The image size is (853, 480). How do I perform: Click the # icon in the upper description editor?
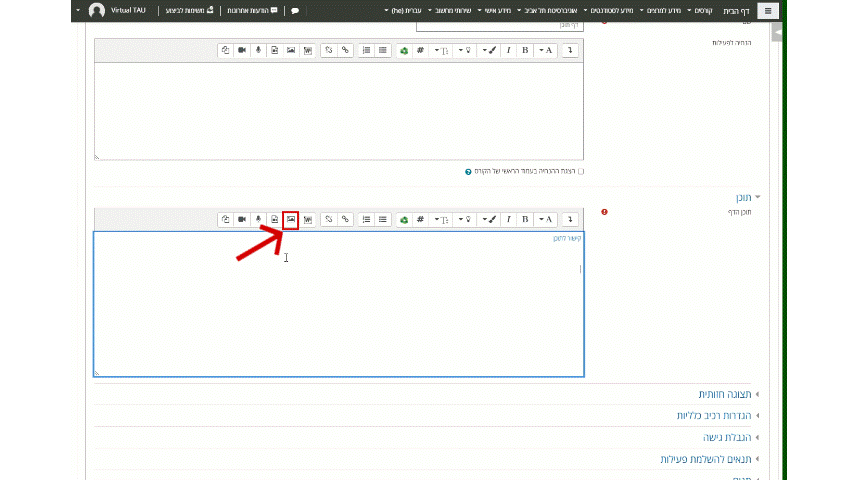(x=420, y=51)
